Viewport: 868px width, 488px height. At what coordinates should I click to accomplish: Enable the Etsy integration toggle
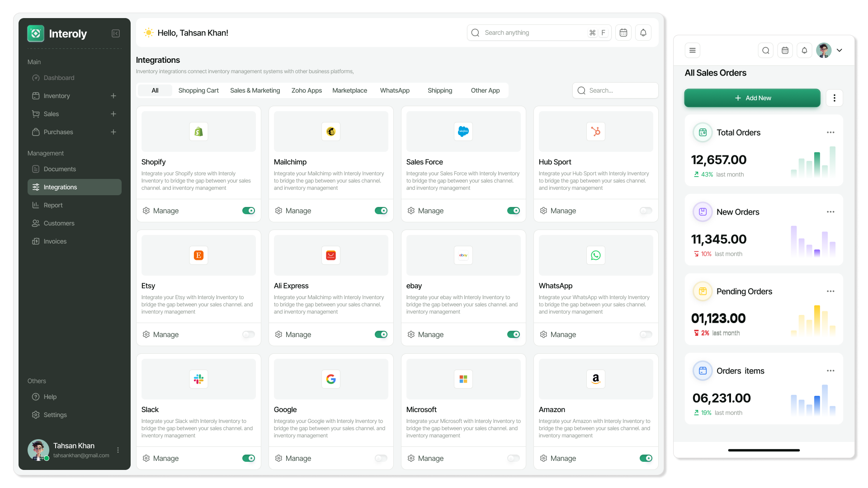[249, 334]
